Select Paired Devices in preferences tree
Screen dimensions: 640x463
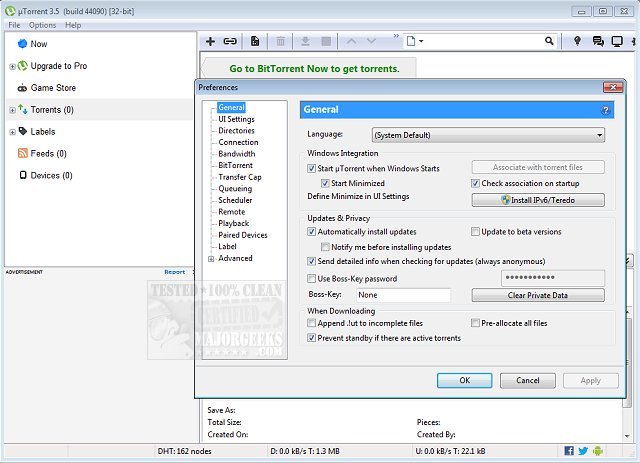243,235
